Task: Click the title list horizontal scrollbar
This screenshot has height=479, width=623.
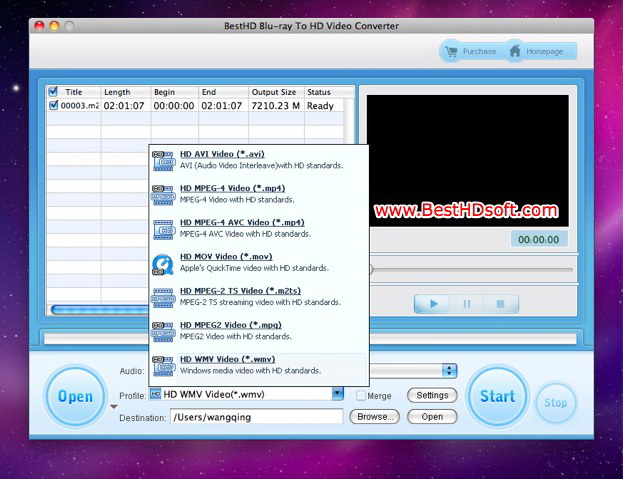Action: 100,309
